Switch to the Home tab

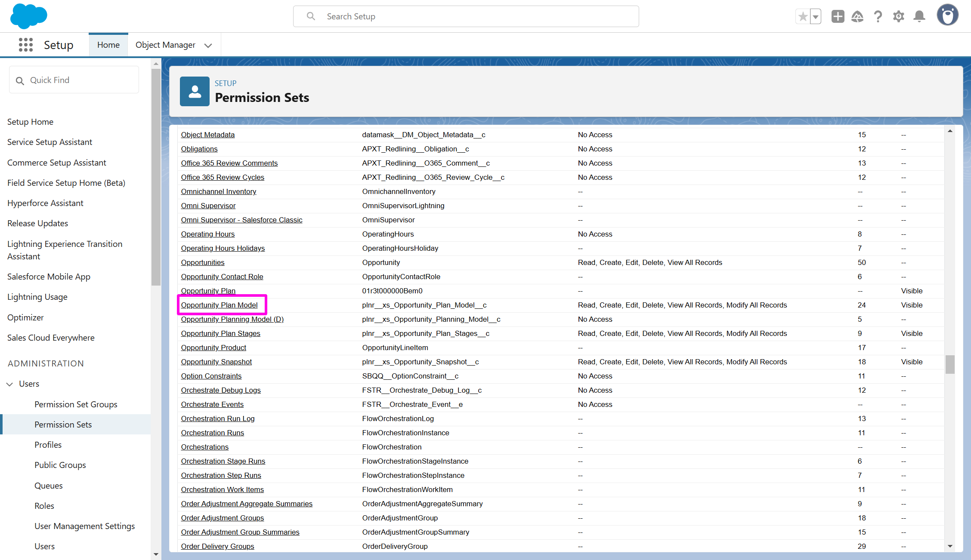click(x=108, y=45)
